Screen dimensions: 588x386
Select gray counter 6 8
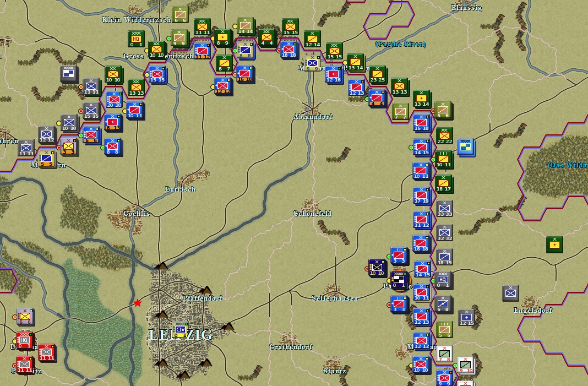point(444,304)
